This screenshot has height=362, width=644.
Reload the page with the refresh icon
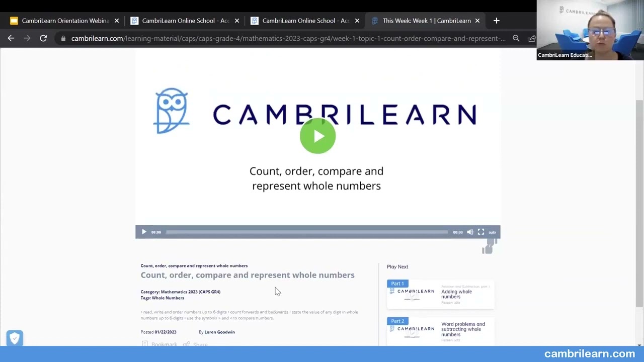(x=43, y=38)
